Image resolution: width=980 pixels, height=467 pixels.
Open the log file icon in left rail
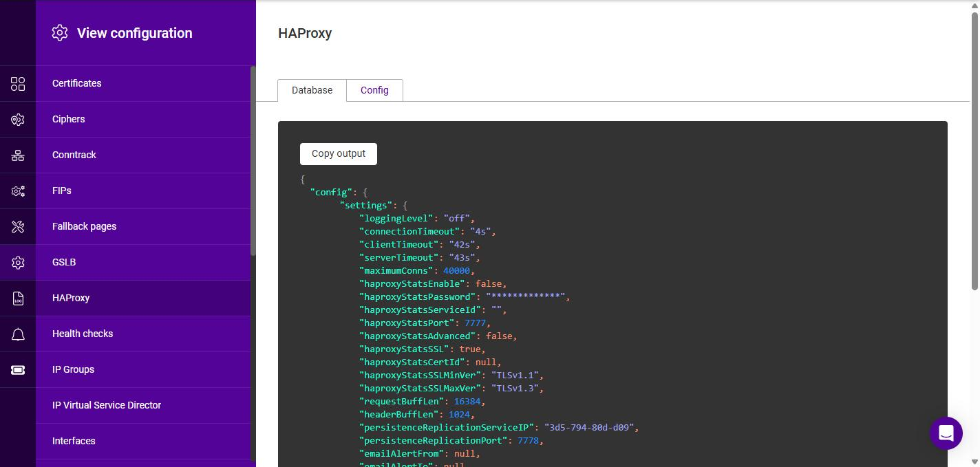click(18, 298)
